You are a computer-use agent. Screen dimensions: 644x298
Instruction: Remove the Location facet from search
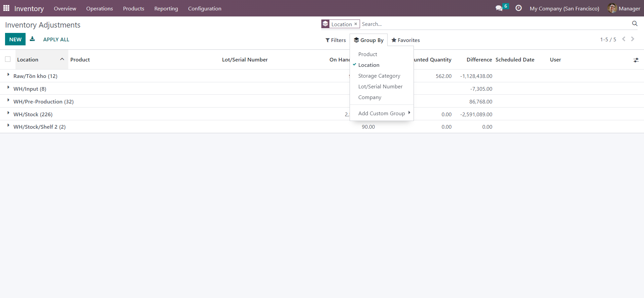tap(356, 24)
